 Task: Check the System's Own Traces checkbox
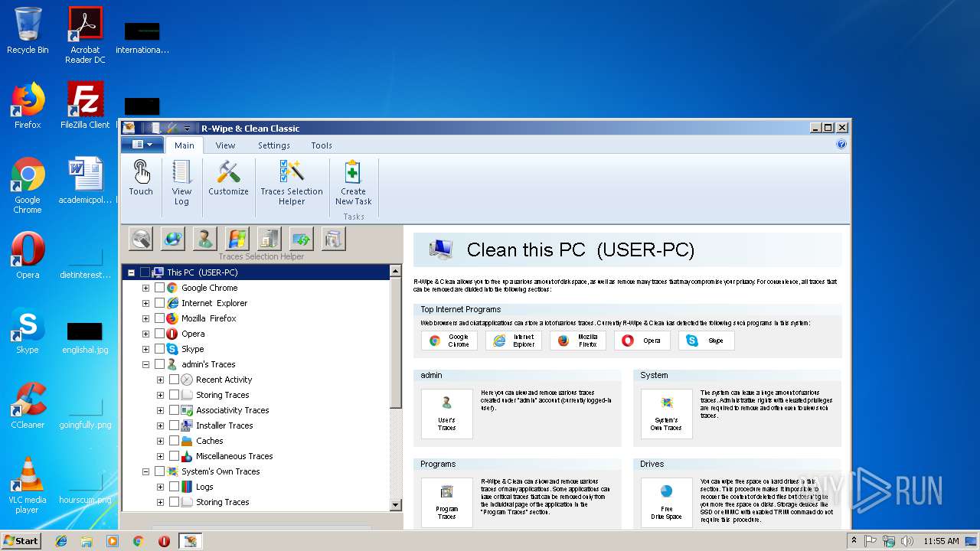point(160,471)
